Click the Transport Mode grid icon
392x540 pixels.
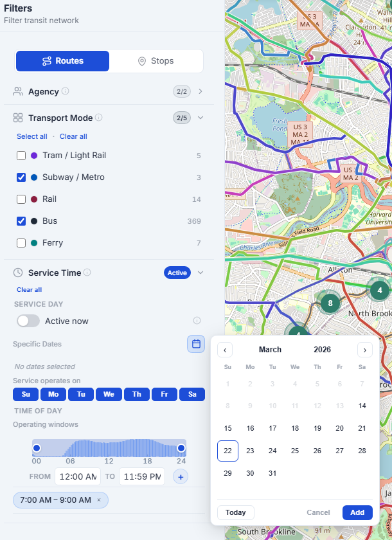pos(18,118)
